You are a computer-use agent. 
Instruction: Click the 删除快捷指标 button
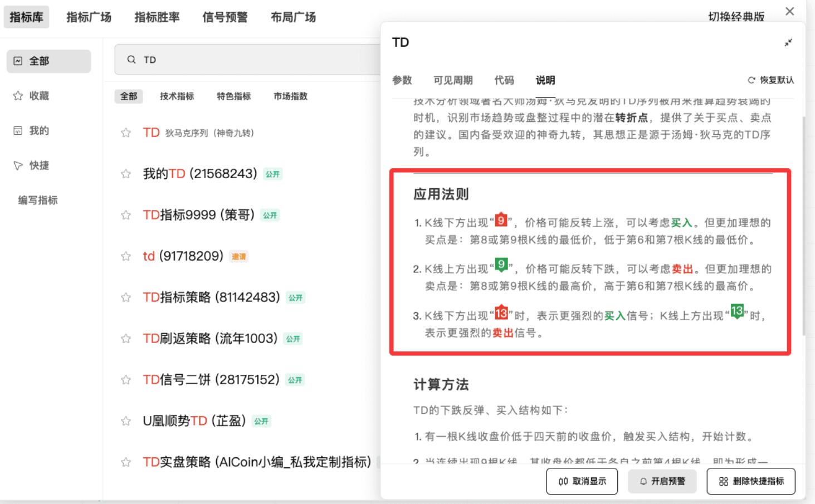coord(750,481)
